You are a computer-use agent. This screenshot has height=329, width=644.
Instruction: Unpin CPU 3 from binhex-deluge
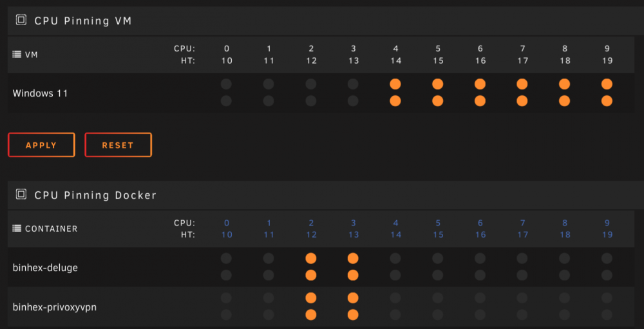(353, 258)
